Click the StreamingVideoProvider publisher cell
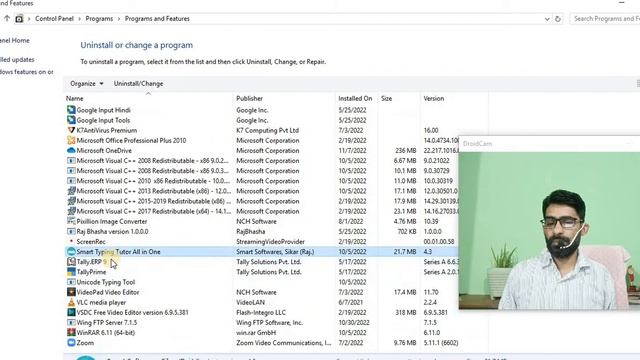Image resolution: width=640 pixels, height=360 pixels. 270,242
